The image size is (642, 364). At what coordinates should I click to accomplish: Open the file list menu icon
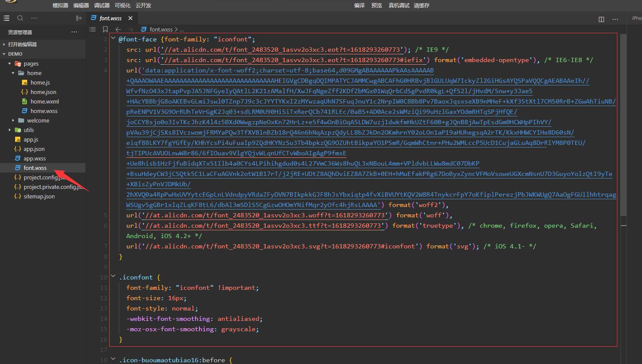coord(6,18)
